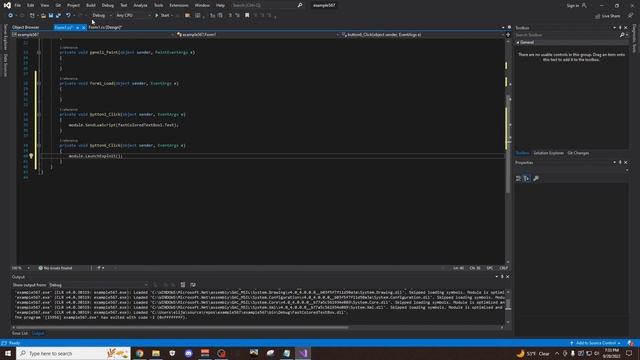Click the Open File folder icon
This screenshot has width=640, height=360.
[x=43, y=16]
